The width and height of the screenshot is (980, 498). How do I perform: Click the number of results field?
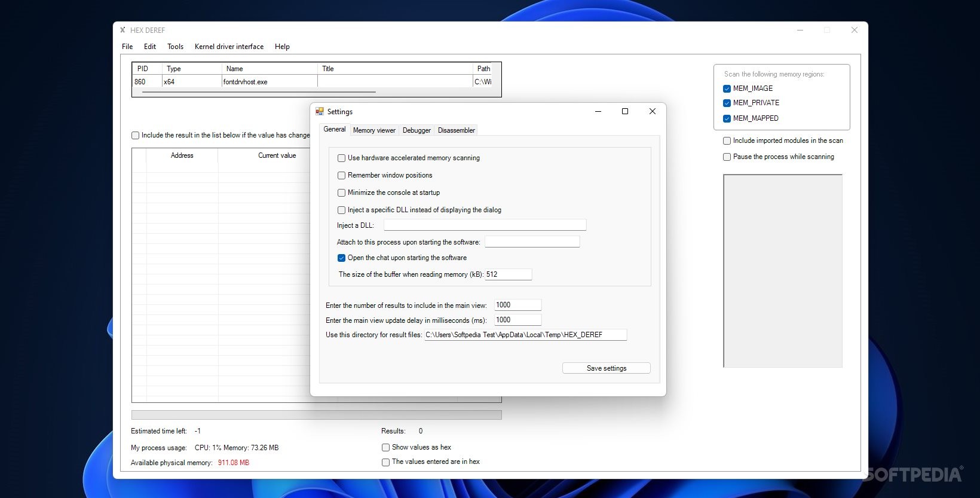[517, 305]
